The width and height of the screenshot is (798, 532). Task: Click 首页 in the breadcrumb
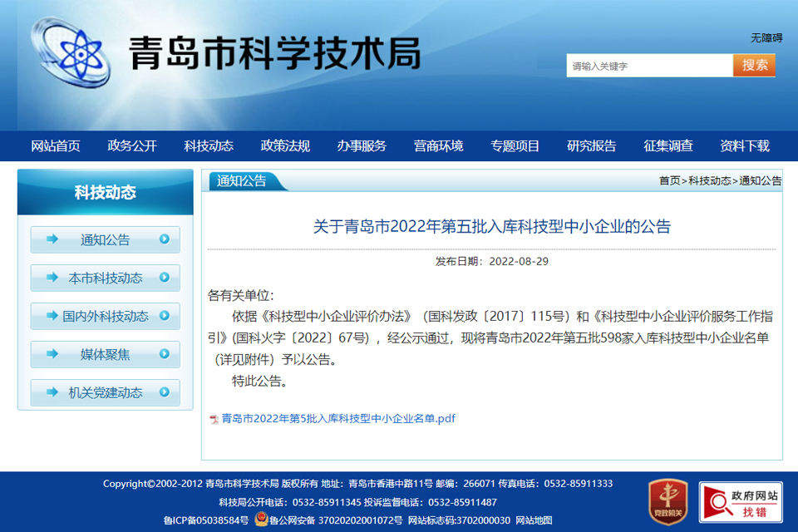[x=670, y=180]
